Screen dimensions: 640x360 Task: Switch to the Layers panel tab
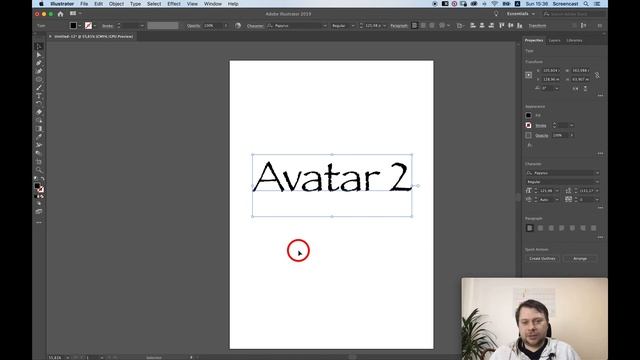click(x=554, y=40)
